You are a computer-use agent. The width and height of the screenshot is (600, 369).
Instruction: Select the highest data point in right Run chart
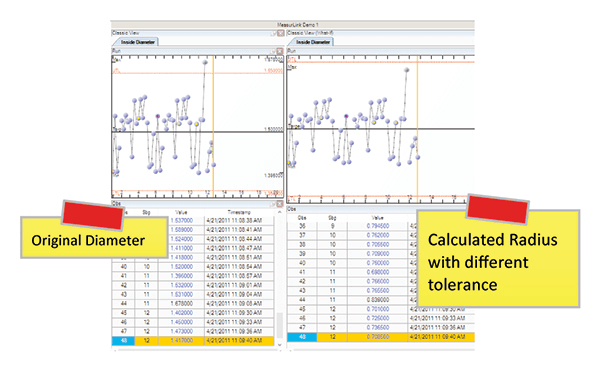coord(407,70)
